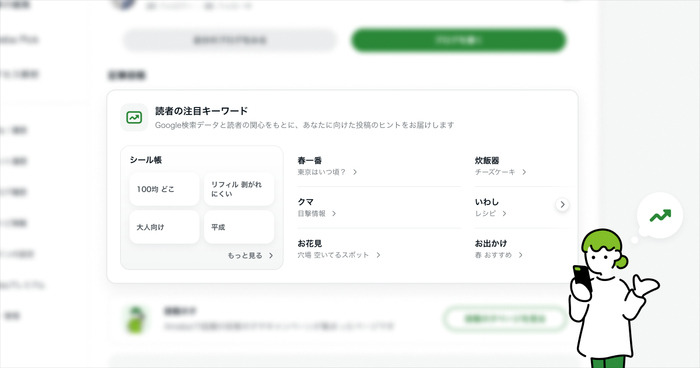Click the green trend arrow speech bubble
Screen dimensions: 700x368
[660, 216]
